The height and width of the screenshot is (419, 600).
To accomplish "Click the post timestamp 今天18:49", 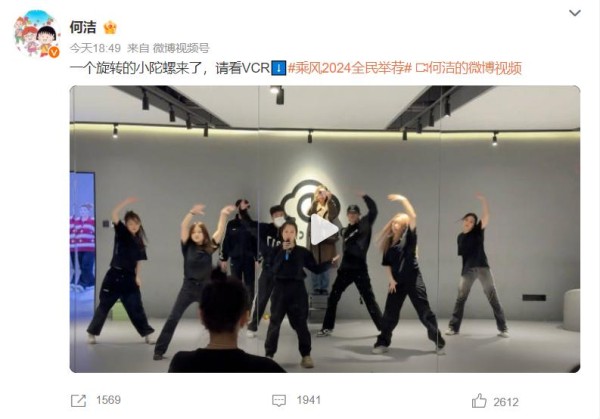I will click(95, 48).
